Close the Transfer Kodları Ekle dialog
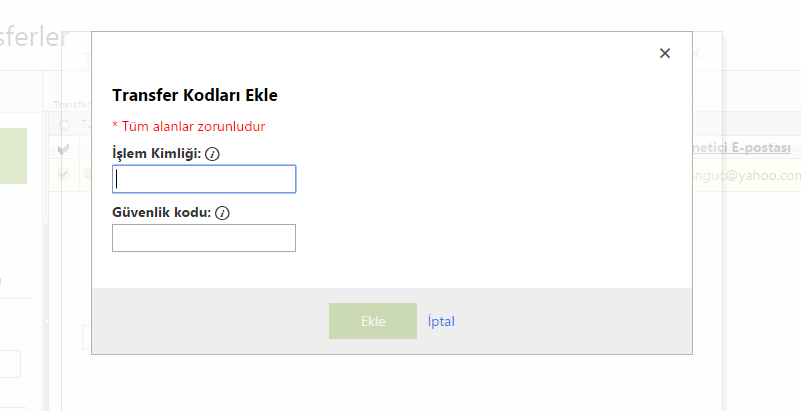The height and width of the screenshot is (411, 801). click(x=665, y=54)
